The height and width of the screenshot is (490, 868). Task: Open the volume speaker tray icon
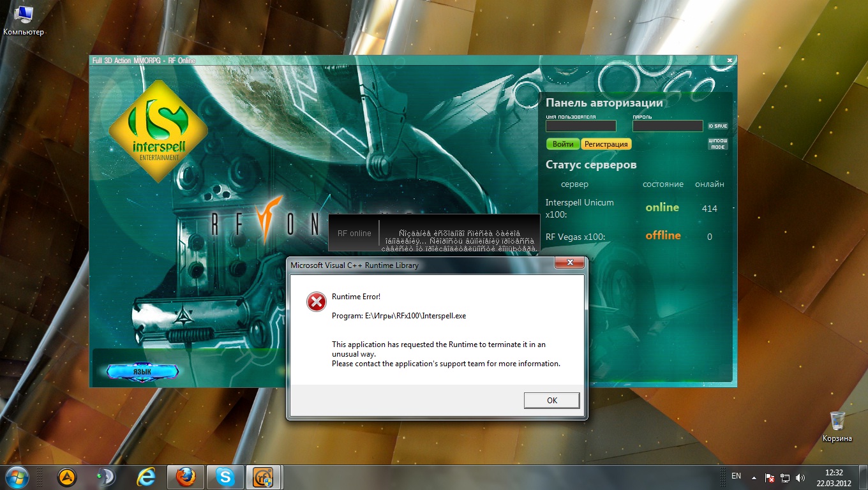pos(800,477)
